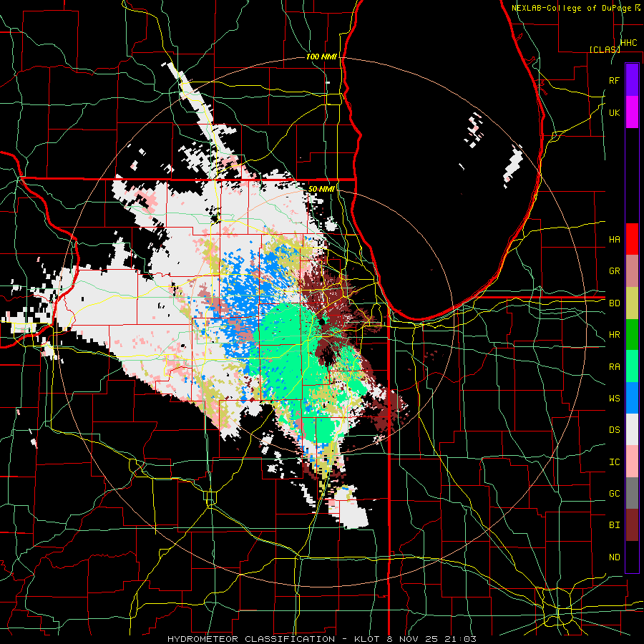Viewport: 644px width, 644px height.
Task: Click the WS legend label
Action: 614,398
